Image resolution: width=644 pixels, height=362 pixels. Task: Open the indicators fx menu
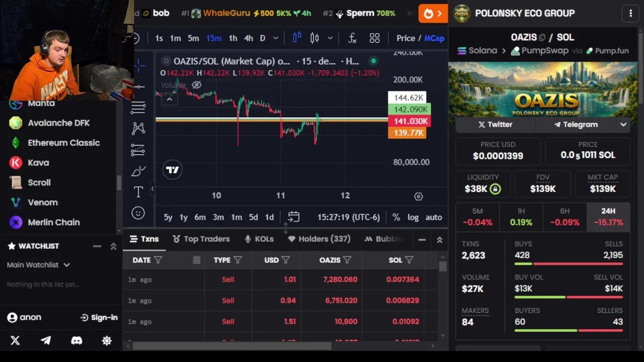pyautogui.click(x=352, y=38)
